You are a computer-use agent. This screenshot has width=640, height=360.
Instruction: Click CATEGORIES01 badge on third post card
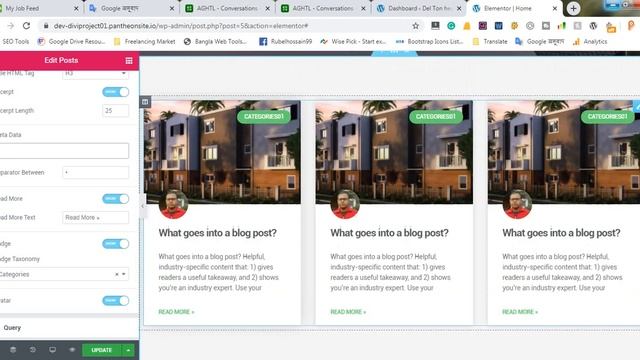(x=607, y=117)
